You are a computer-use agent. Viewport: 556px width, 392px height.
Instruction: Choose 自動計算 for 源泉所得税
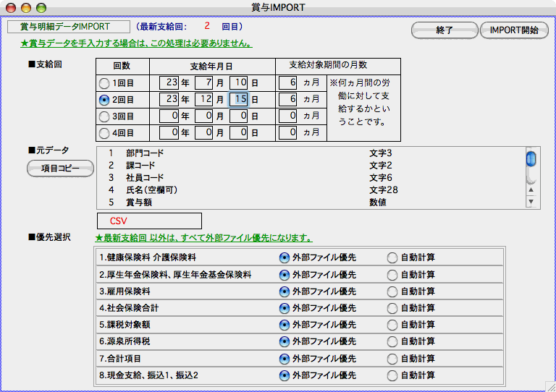[392, 341]
